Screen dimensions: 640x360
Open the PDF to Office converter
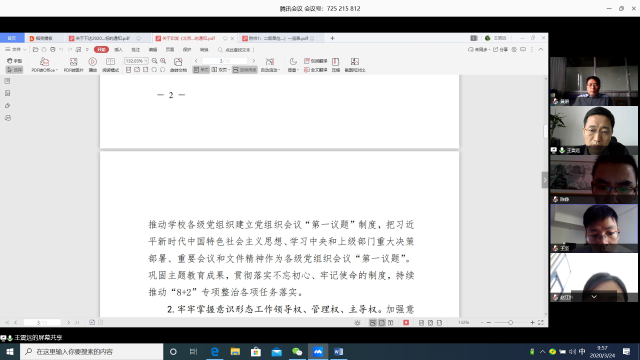click(x=44, y=65)
